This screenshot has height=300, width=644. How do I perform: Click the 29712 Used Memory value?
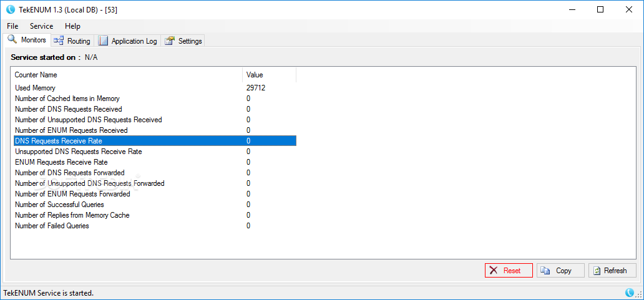tap(255, 88)
